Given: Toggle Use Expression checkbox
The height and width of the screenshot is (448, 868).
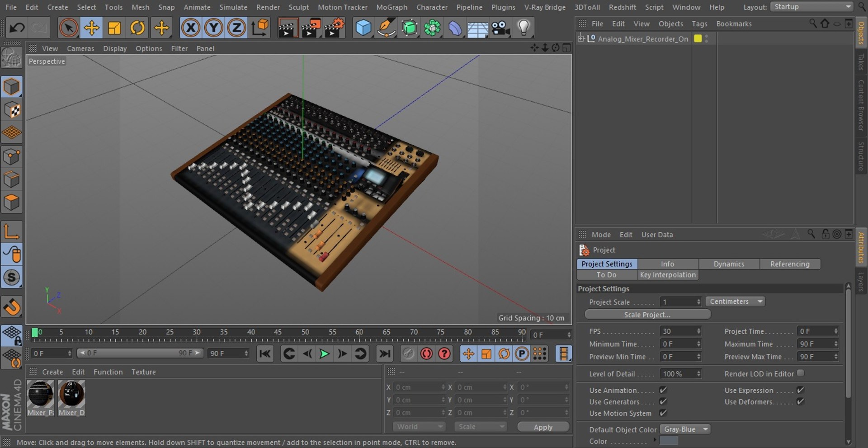Looking at the screenshot, I should pyautogui.click(x=800, y=390).
